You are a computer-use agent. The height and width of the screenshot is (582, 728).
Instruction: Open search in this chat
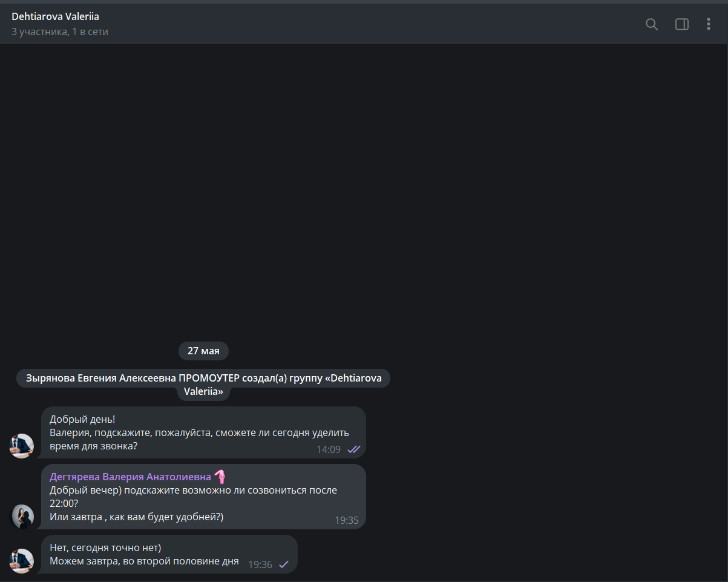click(x=652, y=24)
